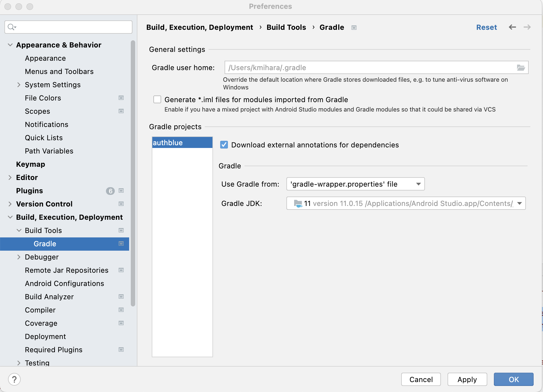The width and height of the screenshot is (543, 392).
Task: Click the Reset link
Action: click(486, 27)
